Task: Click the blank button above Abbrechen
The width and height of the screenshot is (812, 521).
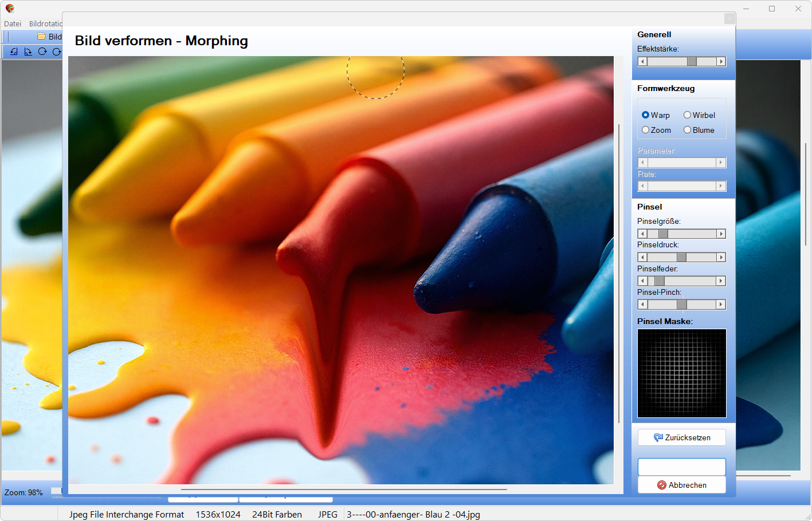Action: pos(681,467)
